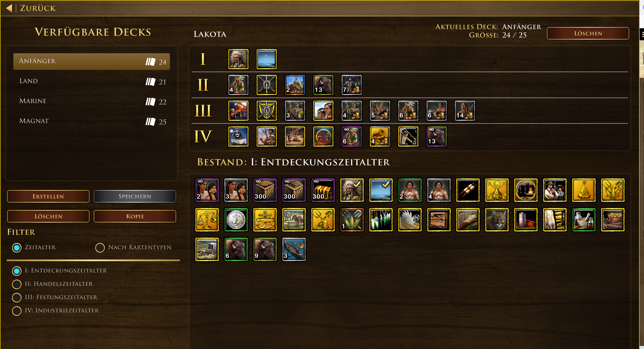Click the 3 canoes card in inventory
The width and height of the screenshot is (644, 349).
[x=294, y=249]
